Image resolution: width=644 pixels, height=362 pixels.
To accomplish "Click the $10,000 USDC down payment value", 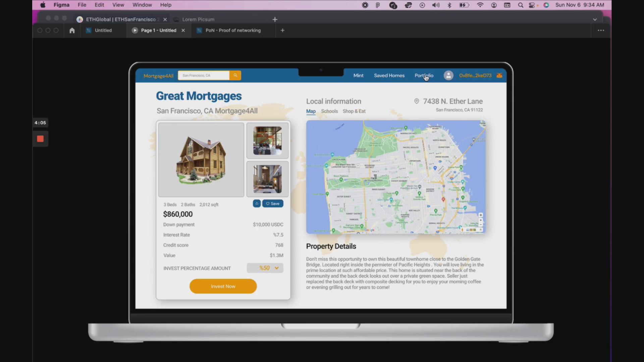I will [x=268, y=225].
